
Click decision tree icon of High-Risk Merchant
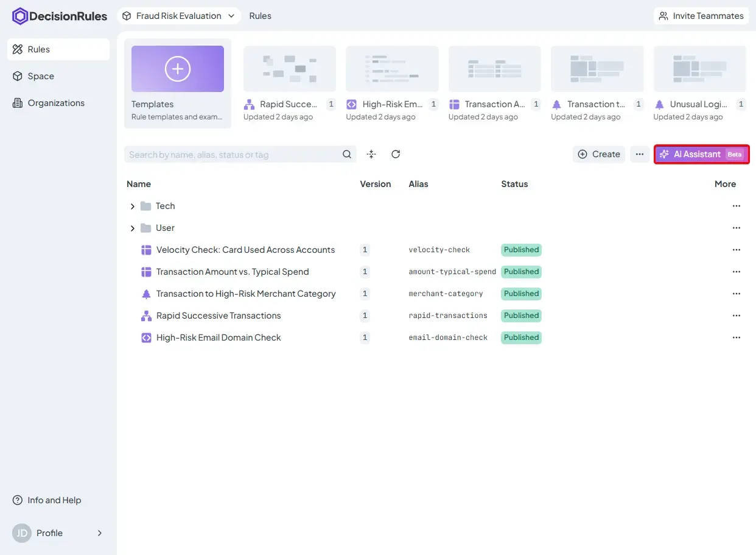click(146, 294)
